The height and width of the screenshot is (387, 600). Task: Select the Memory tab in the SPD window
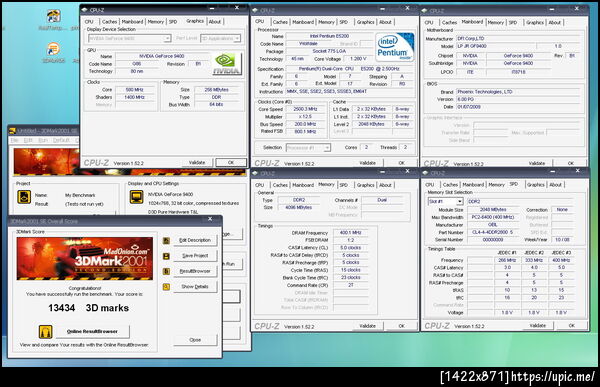(496, 185)
